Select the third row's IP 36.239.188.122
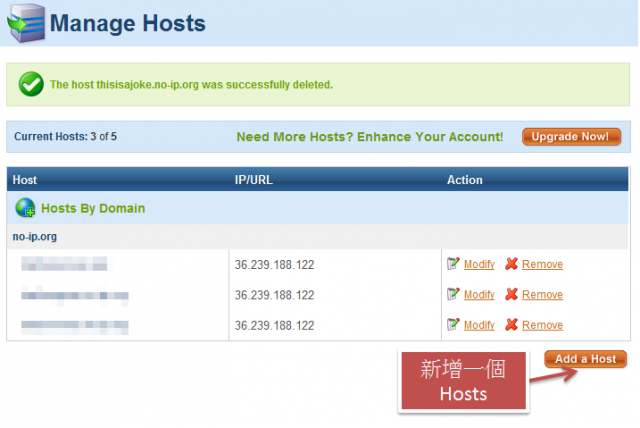This screenshot has height=428, width=640. [x=274, y=326]
